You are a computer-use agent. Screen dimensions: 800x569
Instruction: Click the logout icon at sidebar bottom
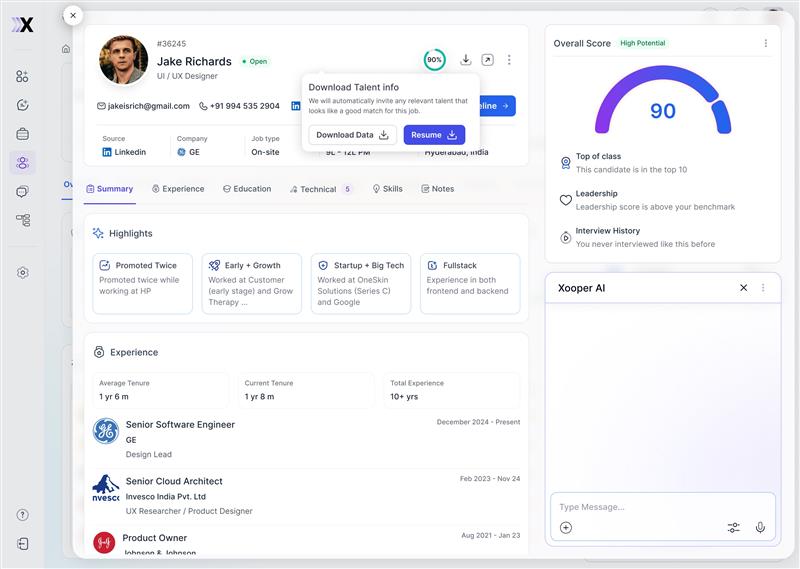[22, 544]
